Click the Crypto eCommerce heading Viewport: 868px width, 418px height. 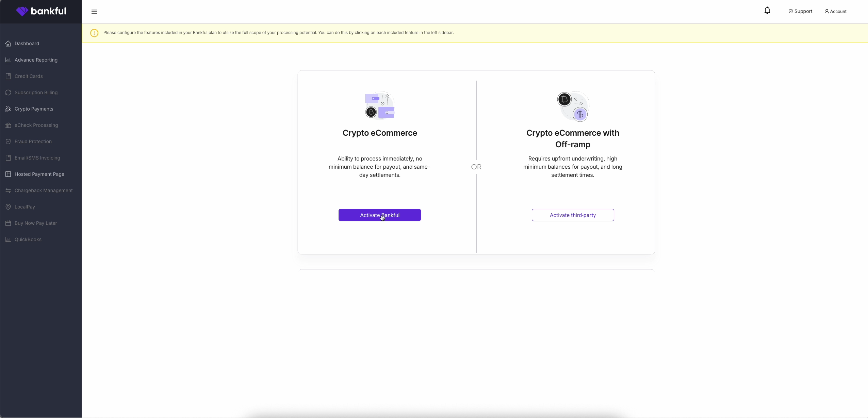pyautogui.click(x=380, y=133)
